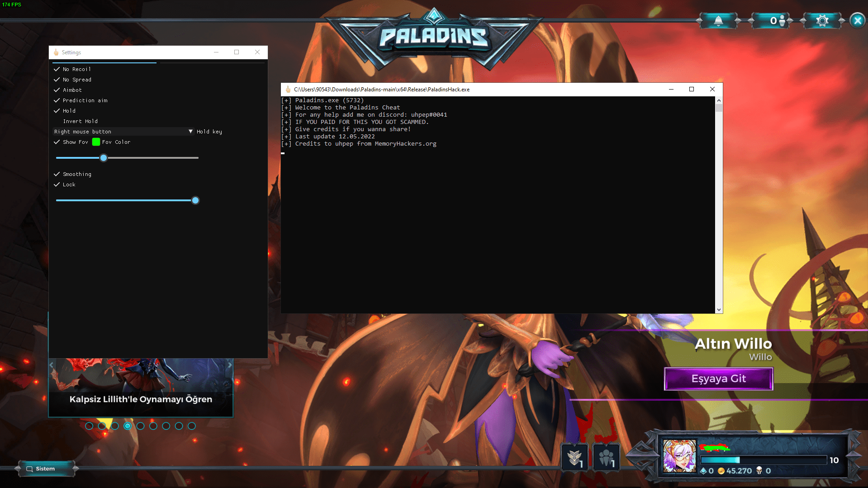Minimize the PaladinsHack console window
The width and height of the screenshot is (868, 488).
[x=671, y=90]
